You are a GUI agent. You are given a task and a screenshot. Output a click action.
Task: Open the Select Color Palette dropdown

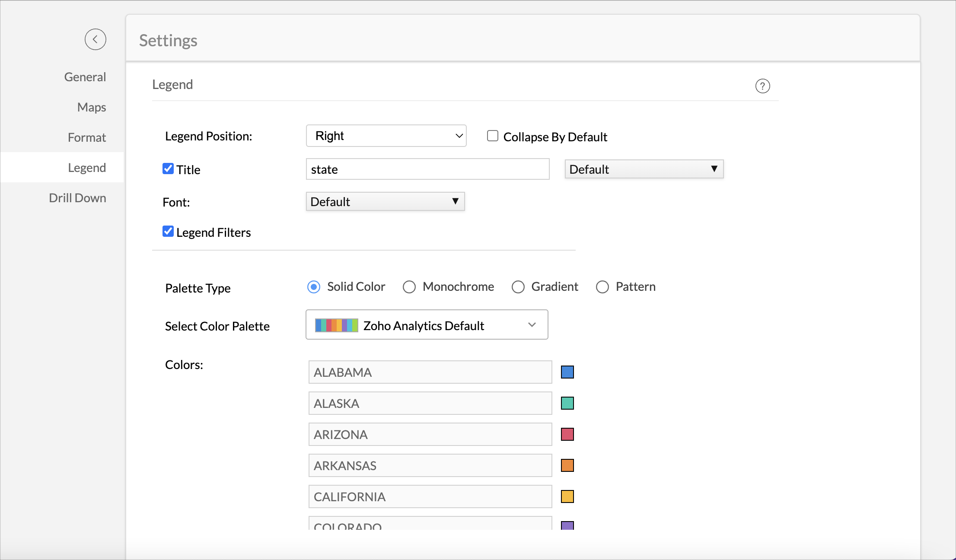427,325
